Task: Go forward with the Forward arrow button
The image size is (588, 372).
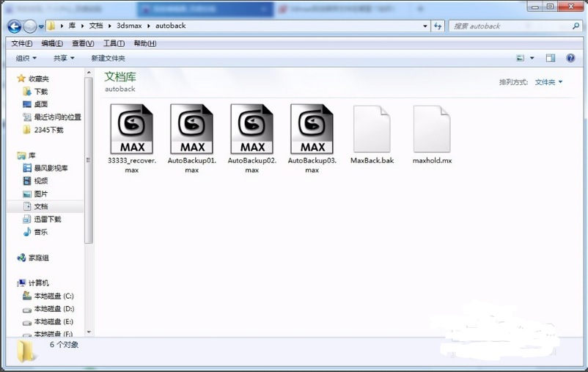Action: coord(29,26)
